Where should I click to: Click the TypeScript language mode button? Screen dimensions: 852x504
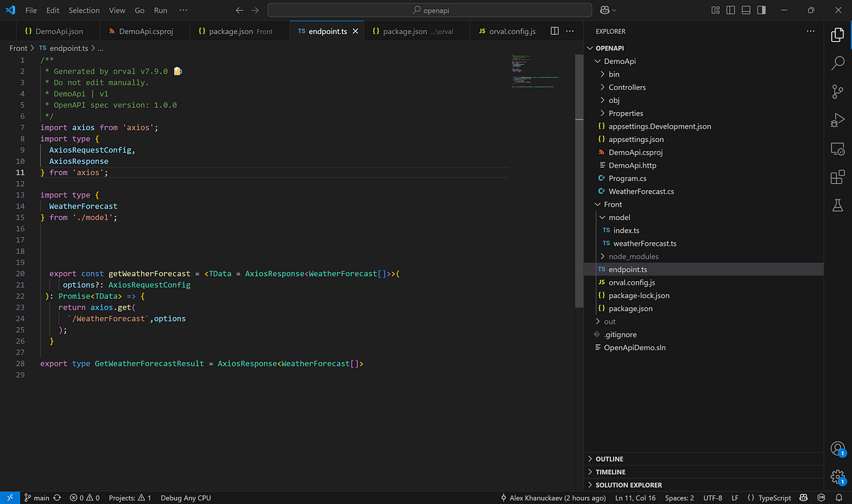coord(774,498)
